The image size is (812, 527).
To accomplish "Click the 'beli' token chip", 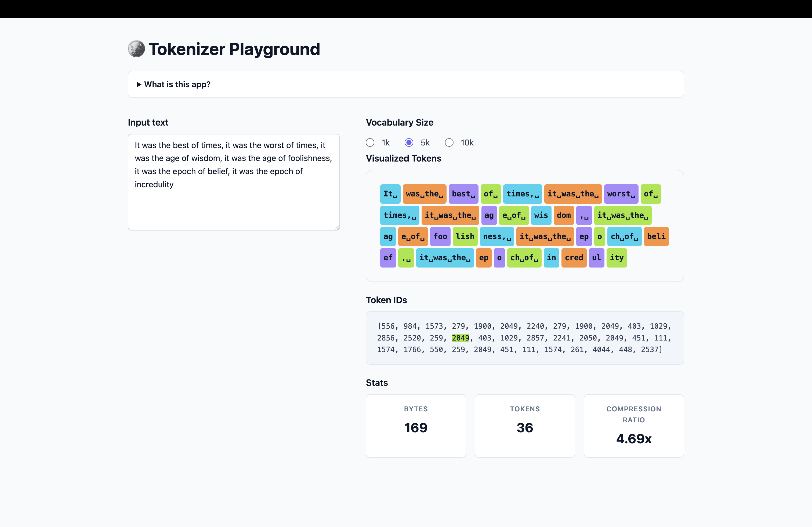I will pyautogui.click(x=656, y=236).
